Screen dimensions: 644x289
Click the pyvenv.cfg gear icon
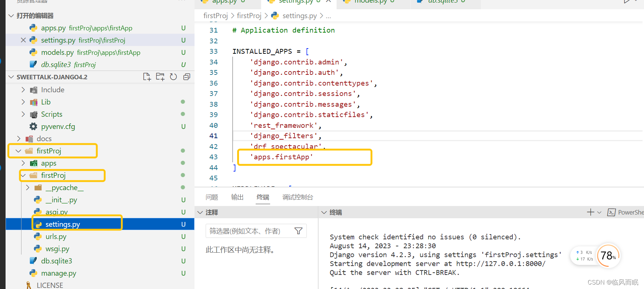pos(33,126)
